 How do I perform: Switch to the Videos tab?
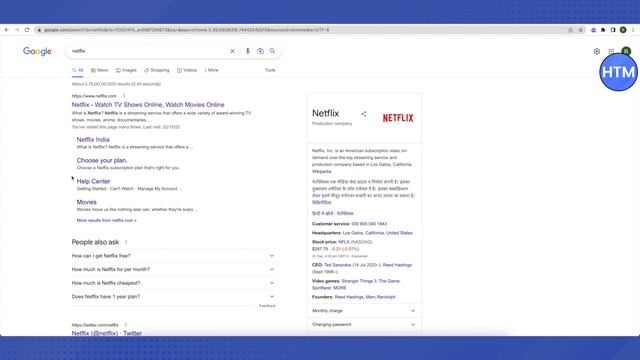[187, 70]
